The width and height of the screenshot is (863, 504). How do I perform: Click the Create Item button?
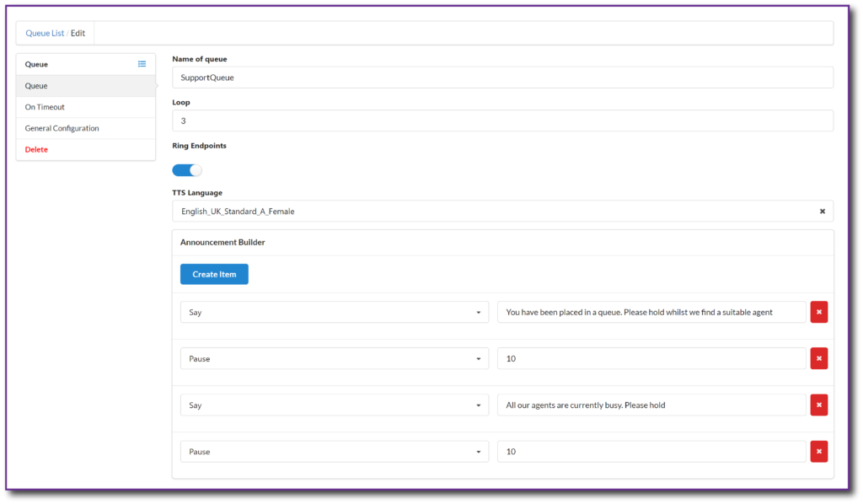coord(214,274)
